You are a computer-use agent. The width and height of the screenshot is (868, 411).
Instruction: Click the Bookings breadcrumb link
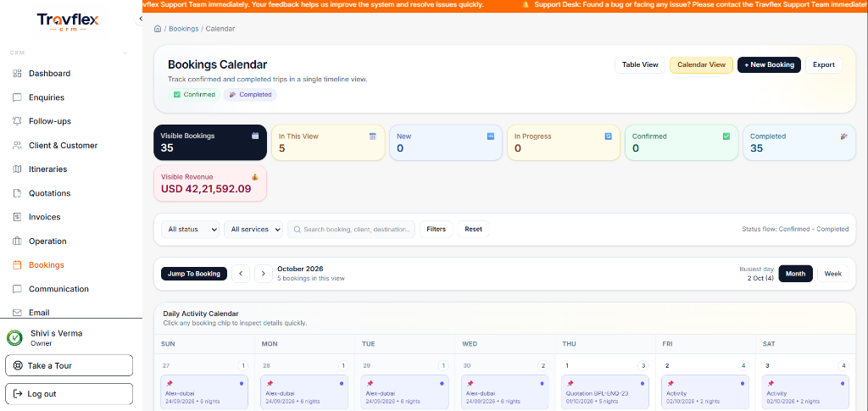click(x=183, y=28)
